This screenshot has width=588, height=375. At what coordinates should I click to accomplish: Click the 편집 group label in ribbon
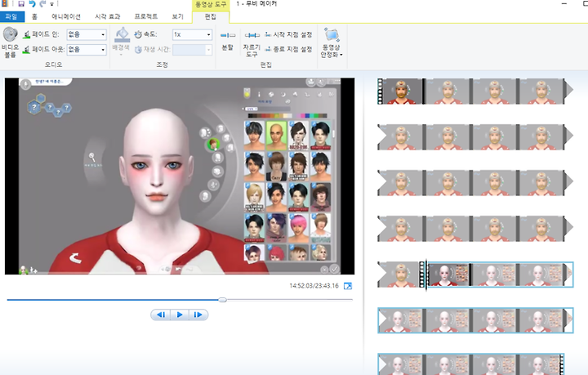(266, 65)
